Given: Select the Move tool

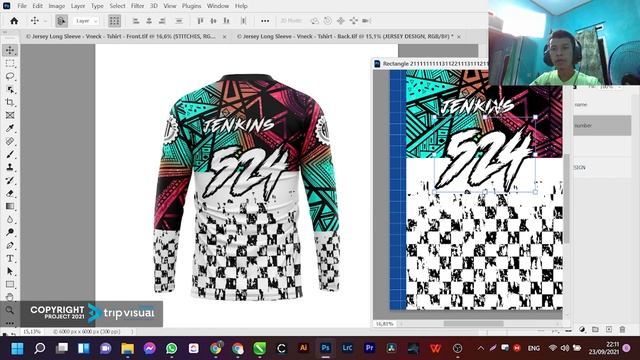Looking at the screenshot, I should (x=10, y=51).
